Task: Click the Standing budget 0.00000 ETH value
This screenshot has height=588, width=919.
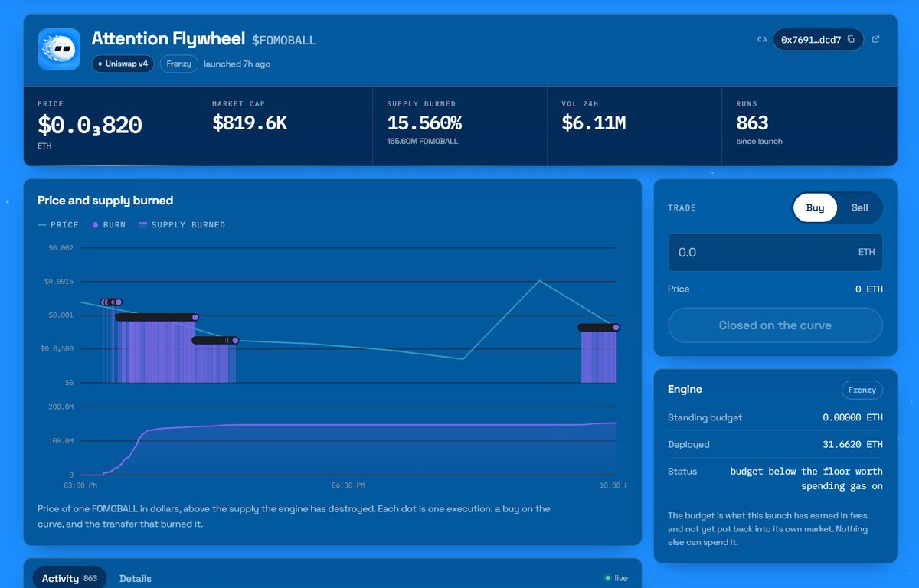Action: pyautogui.click(x=852, y=417)
